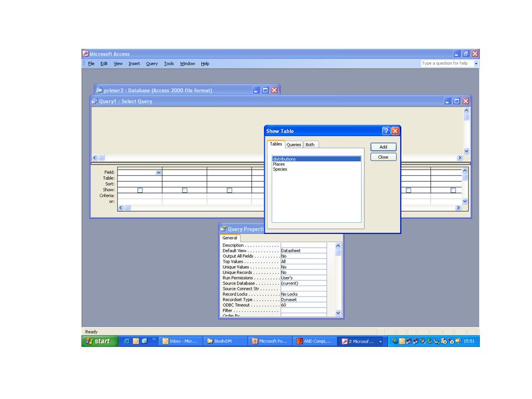Click the menu bar move handle grip
This screenshot has height=399, width=532.
pos(84,63)
